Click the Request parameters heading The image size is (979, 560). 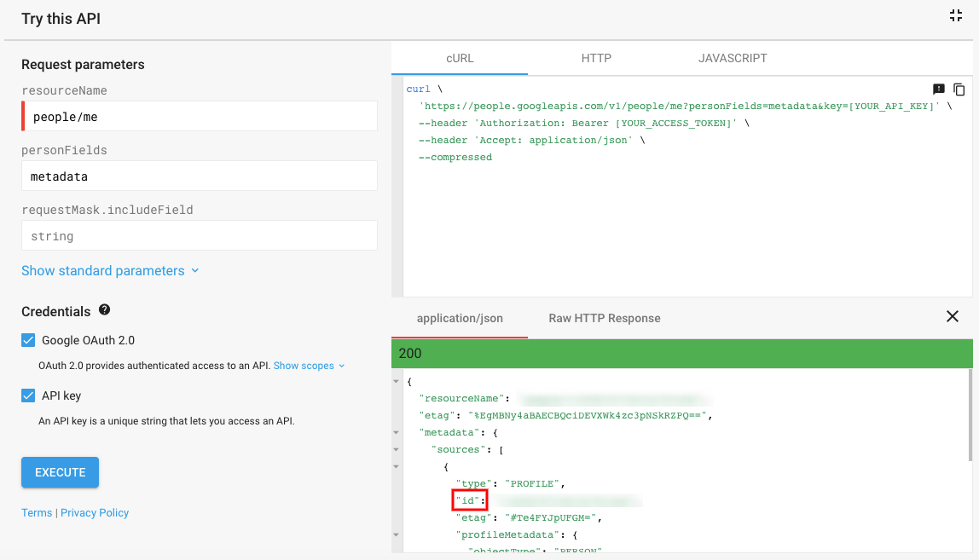point(83,64)
